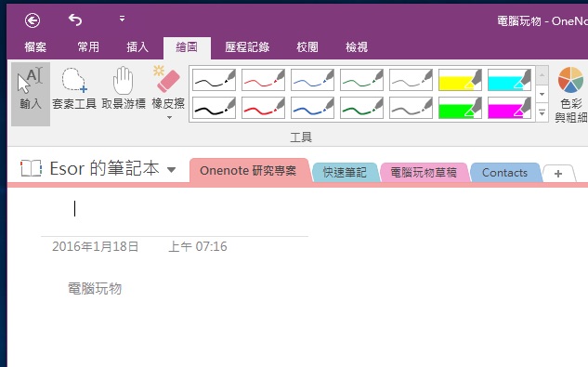Click the Back arrow in title bar
Viewport: 588px width, 367px height.
coord(33,20)
